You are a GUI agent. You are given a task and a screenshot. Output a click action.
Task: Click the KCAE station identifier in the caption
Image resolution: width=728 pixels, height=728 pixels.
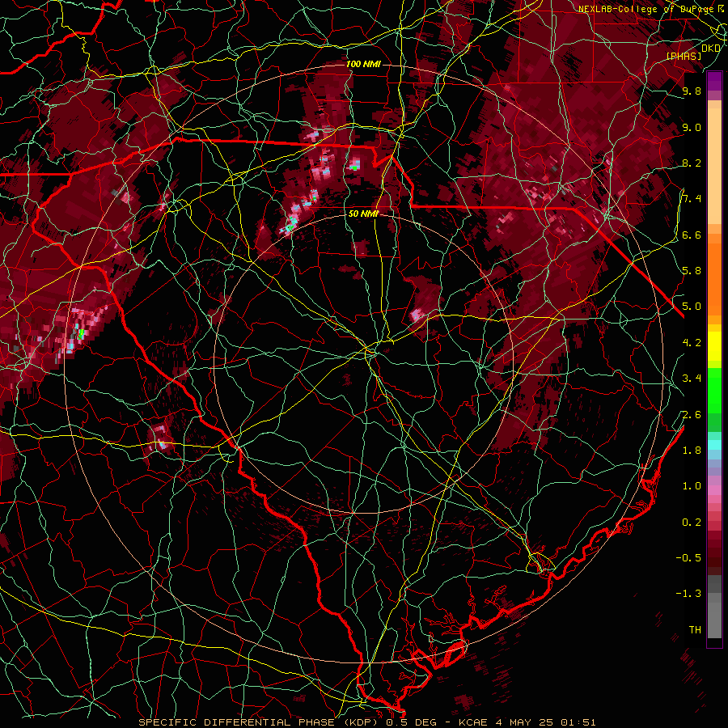point(472,722)
